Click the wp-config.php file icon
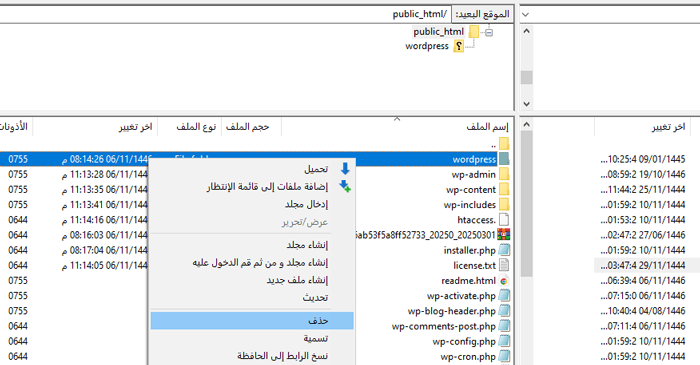Screen dimensions: 700x365 point(504,341)
